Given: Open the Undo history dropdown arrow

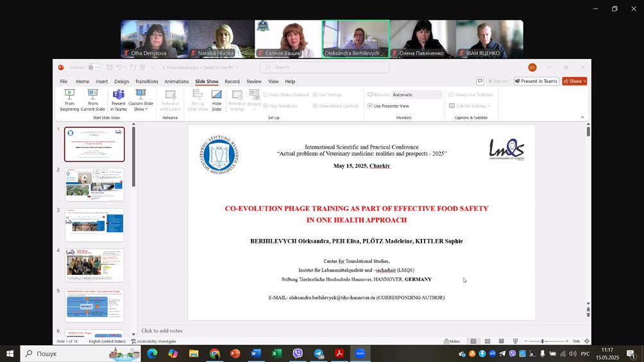Looking at the screenshot, I should coord(125,67).
